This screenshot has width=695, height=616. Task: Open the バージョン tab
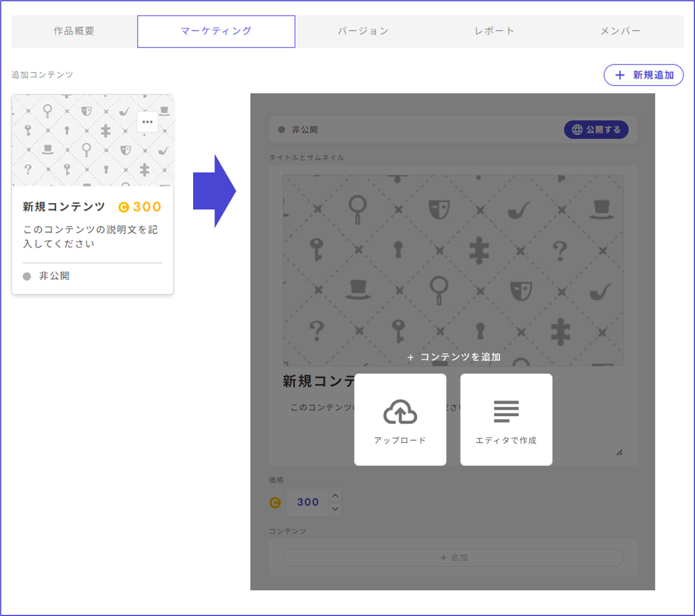[x=363, y=31]
